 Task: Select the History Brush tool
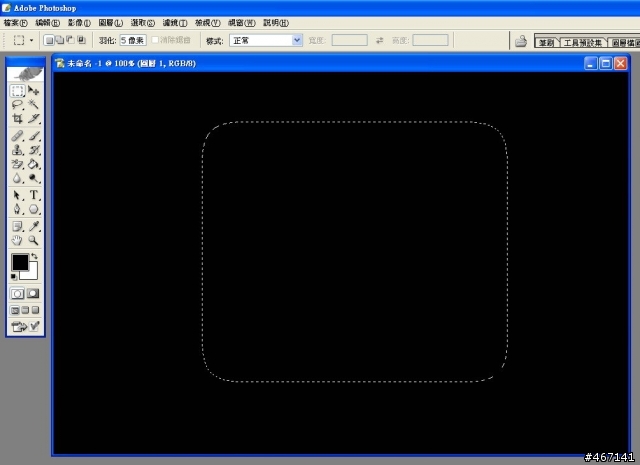(33, 150)
